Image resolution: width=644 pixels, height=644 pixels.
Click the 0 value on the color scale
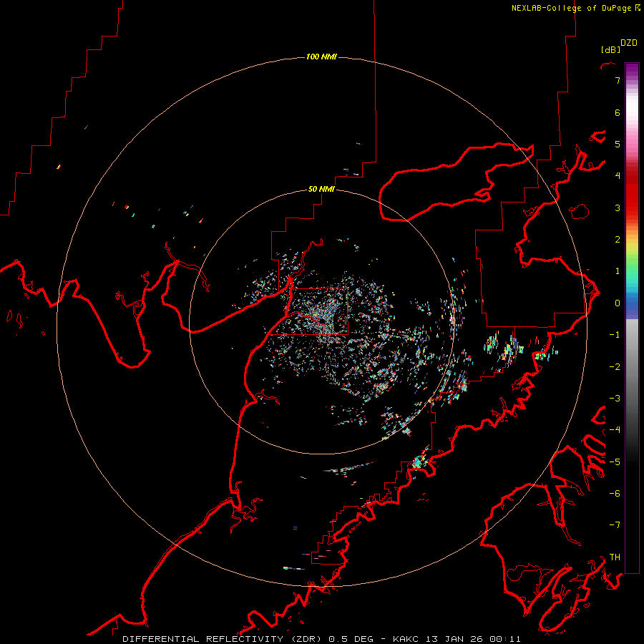coord(618,303)
